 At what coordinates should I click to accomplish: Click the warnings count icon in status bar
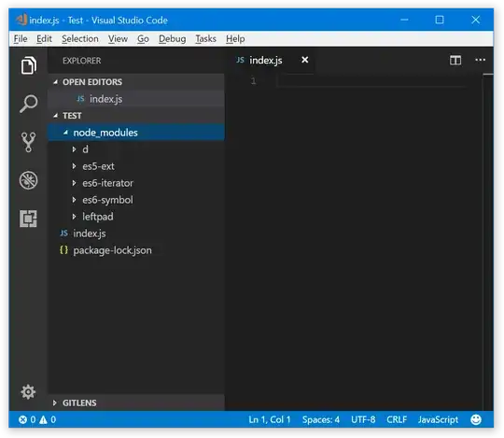(43, 419)
